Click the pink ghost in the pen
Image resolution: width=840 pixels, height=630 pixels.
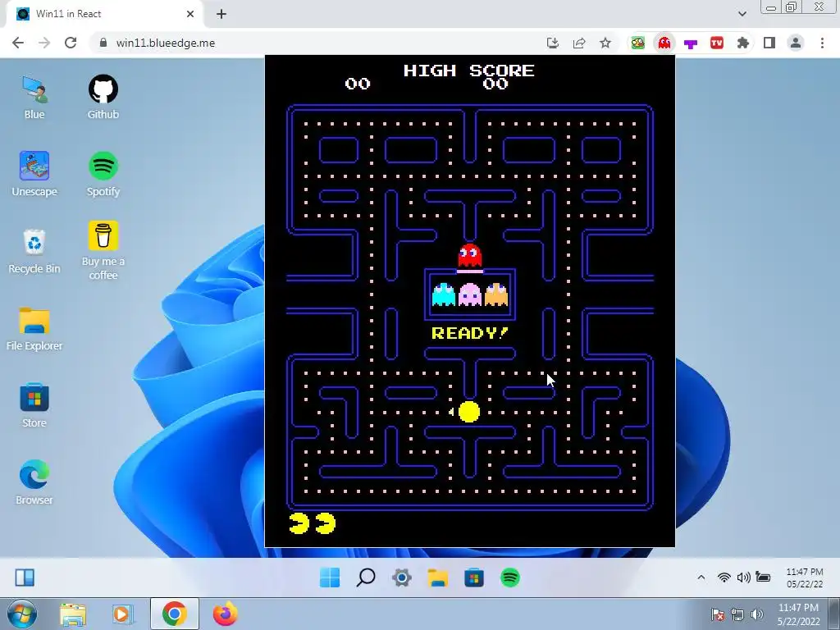[470, 294]
